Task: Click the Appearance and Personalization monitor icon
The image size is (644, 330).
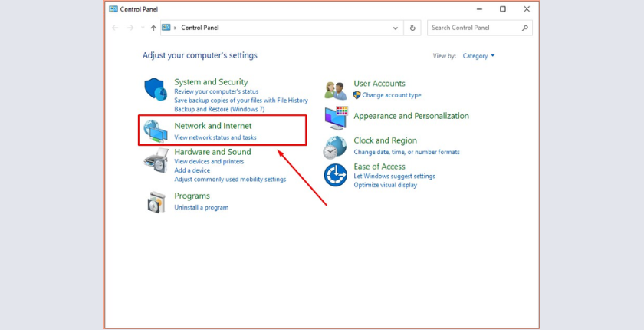Action: (x=336, y=118)
